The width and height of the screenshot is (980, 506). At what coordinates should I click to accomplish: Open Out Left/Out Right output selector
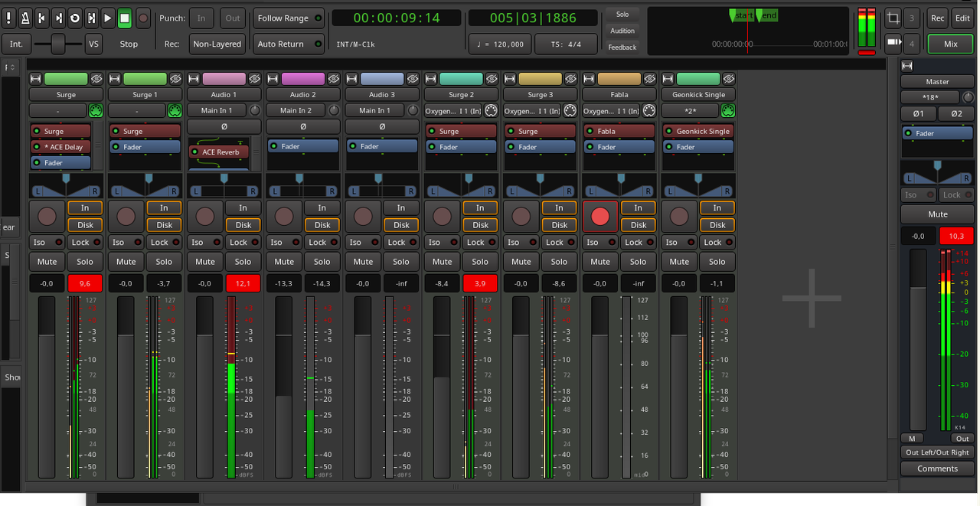937,452
